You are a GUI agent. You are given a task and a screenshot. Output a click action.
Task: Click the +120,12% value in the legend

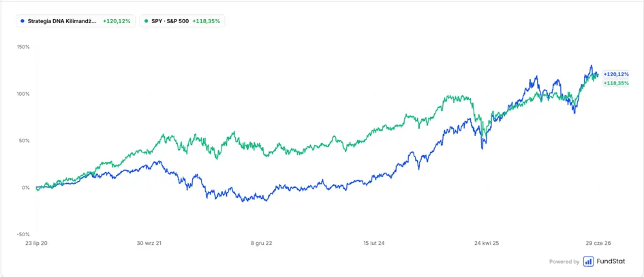[x=117, y=21]
